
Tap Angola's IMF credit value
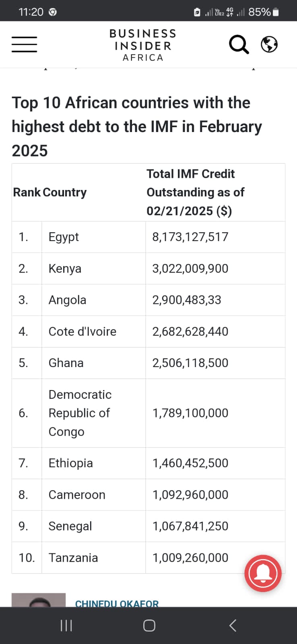[x=187, y=300]
